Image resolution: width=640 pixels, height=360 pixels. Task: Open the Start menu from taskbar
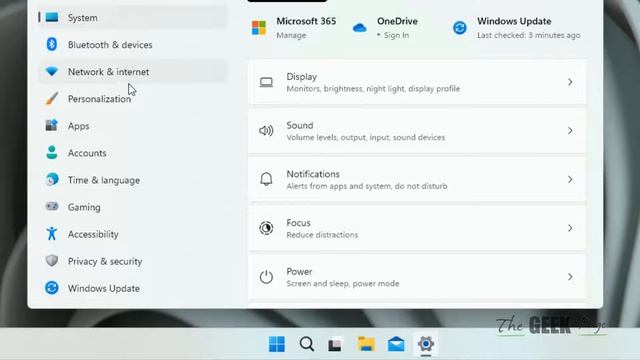point(277,344)
